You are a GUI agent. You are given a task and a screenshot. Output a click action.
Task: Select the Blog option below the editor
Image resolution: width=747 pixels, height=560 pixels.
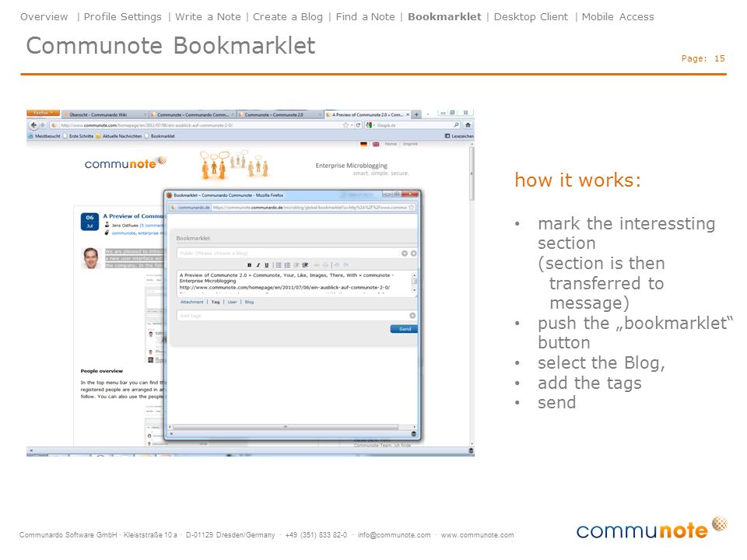[249, 302]
